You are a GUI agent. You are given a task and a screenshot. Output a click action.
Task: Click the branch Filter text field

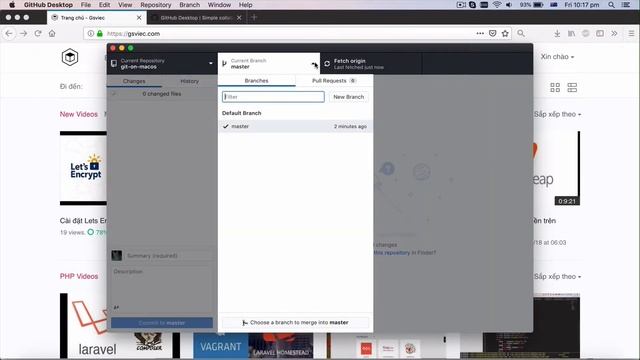point(273,97)
